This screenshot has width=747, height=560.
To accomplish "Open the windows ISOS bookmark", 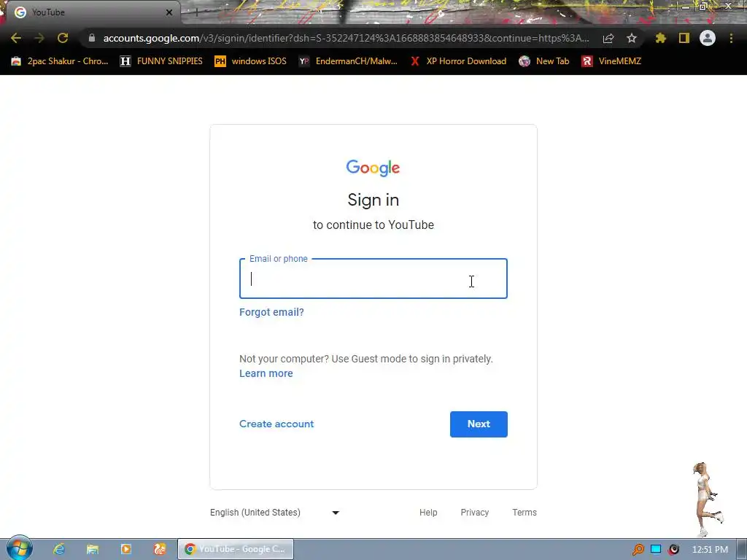I will [251, 61].
